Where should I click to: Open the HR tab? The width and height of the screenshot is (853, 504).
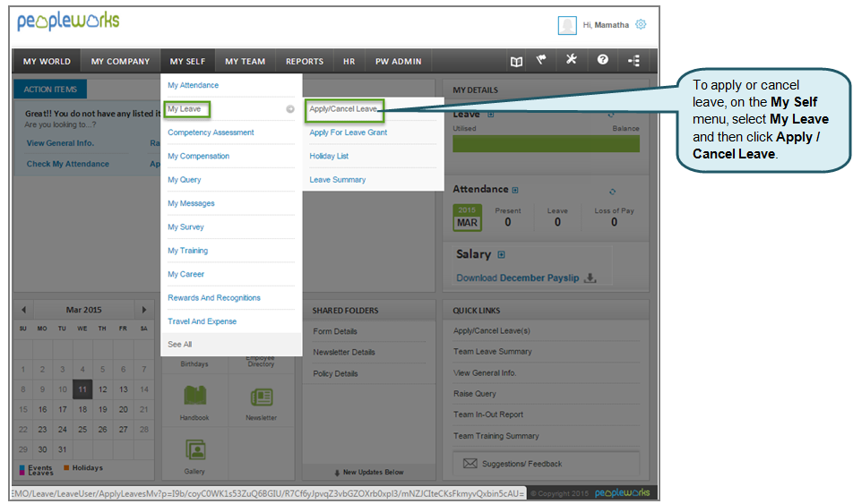349,62
